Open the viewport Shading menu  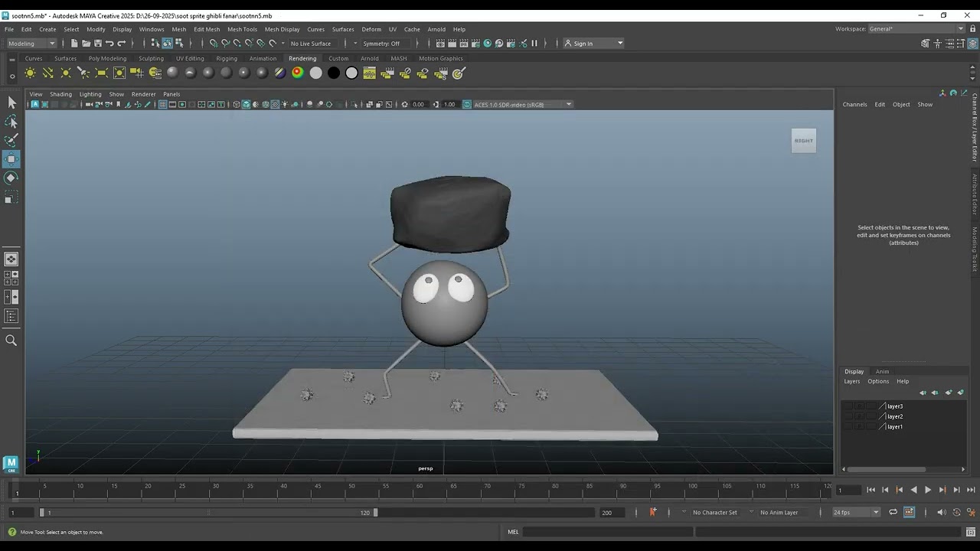(60, 94)
